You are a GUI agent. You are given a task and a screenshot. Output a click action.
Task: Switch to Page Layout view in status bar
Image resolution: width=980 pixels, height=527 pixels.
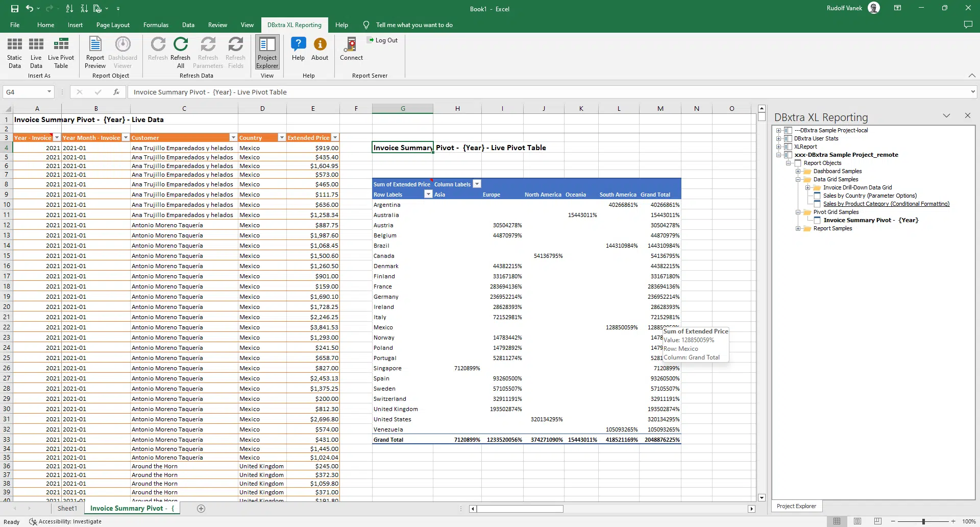pos(857,521)
